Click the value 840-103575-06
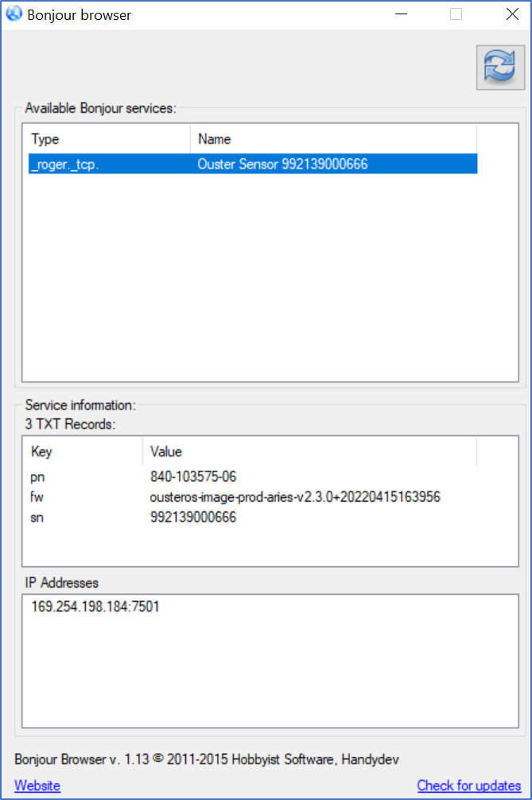The height and width of the screenshot is (800, 532). point(193,476)
